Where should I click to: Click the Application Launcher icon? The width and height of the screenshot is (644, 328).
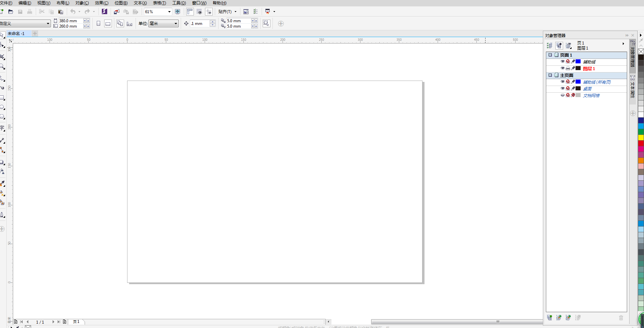[x=268, y=12]
